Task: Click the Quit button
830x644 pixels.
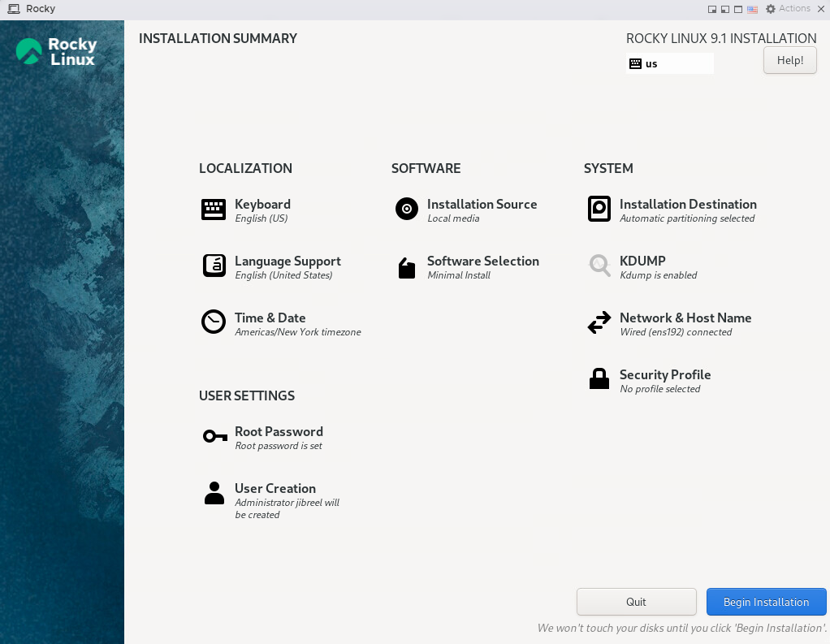Action: pos(636,602)
